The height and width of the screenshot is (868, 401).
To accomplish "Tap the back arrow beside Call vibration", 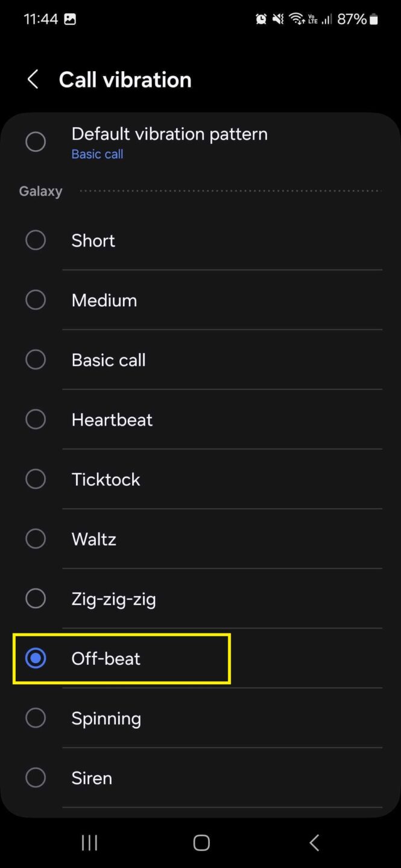I will pos(33,80).
